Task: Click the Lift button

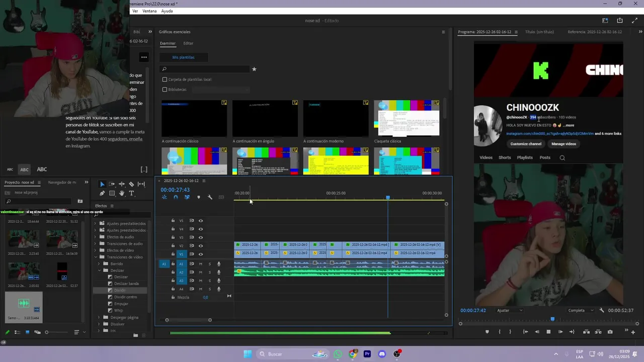Action: [x=586, y=332]
